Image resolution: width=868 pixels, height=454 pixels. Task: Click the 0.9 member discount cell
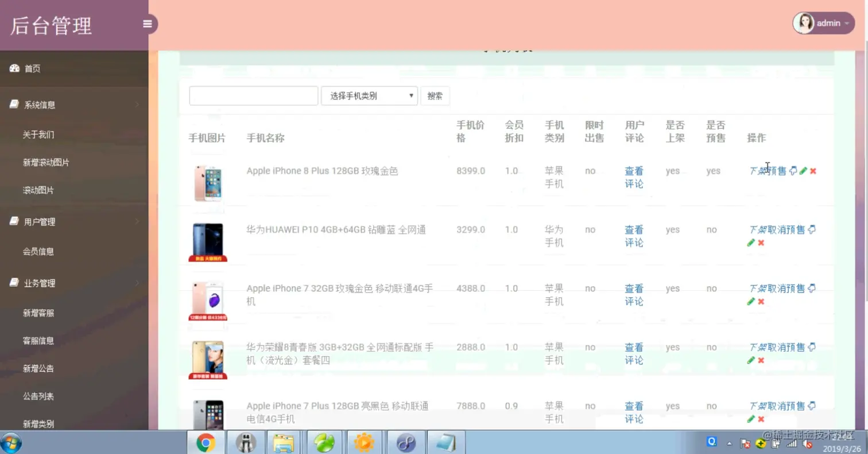pos(511,406)
